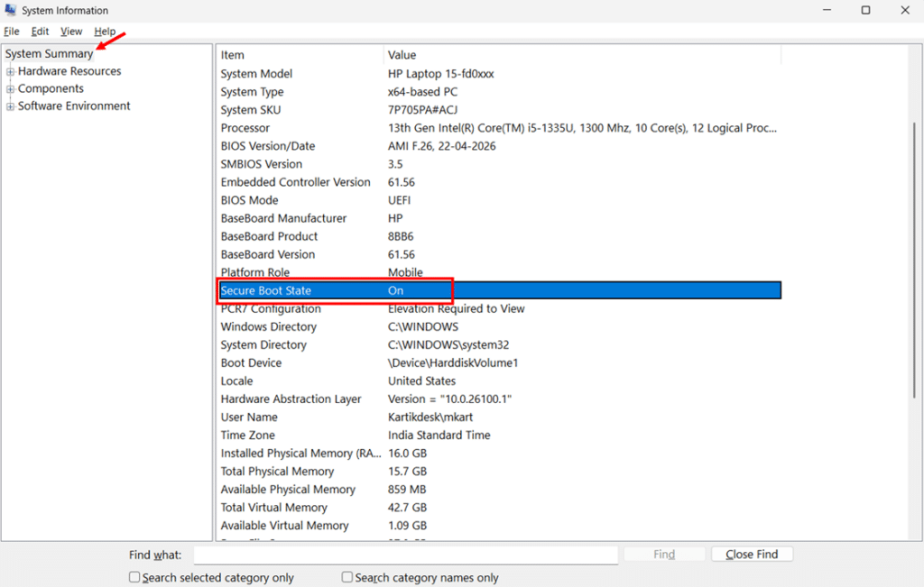Select the System Type row
This screenshot has height=587, width=924.
(499, 92)
